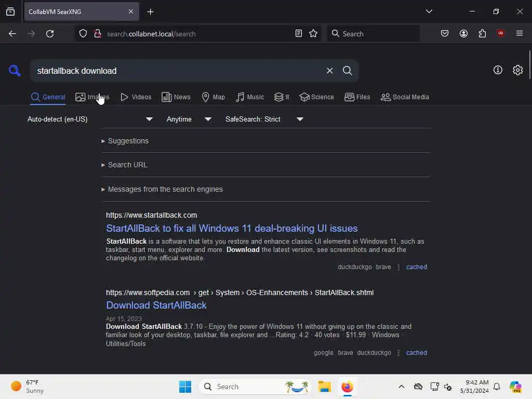Click the Firefox taskbar icon
Screen dimensions: 532x399
(347, 387)
